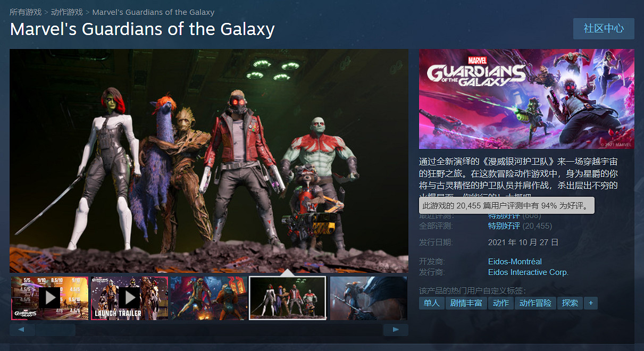
Task: Go to 所有游戏 breadcrumb link
Action: (x=26, y=12)
